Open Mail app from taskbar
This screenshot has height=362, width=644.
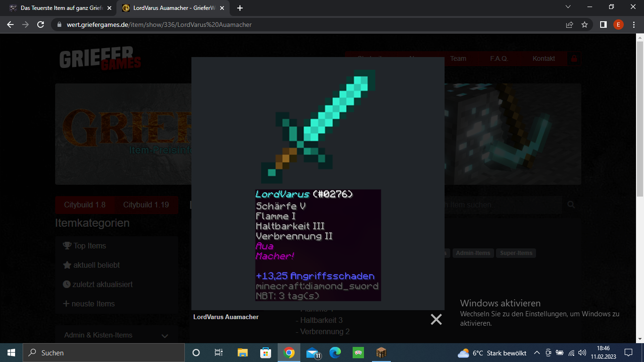pyautogui.click(x=313, y=353)
